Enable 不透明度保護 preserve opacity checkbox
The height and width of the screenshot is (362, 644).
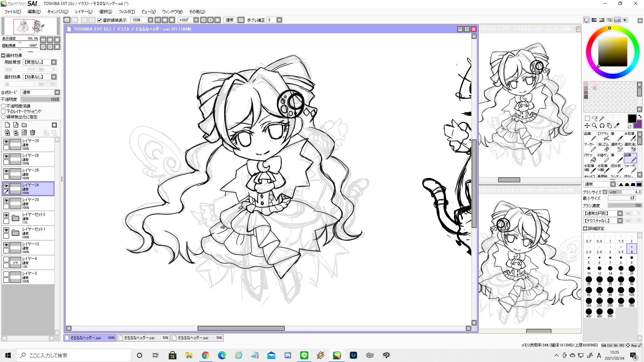tap(3, 106)
